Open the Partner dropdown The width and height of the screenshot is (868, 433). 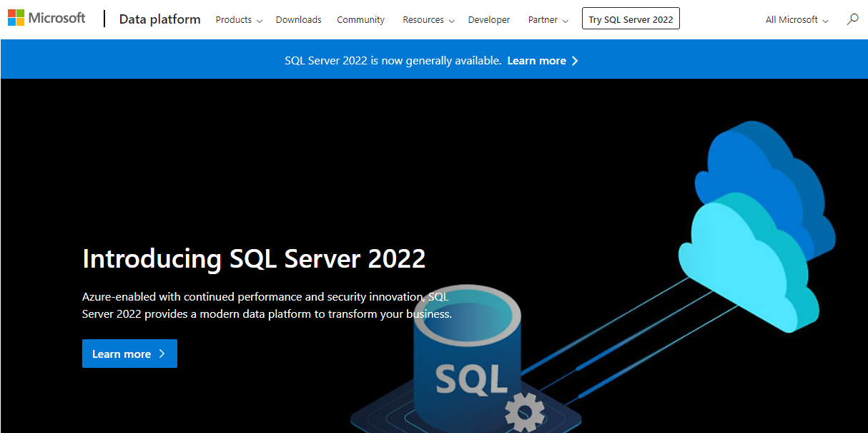click(x=548, y=20)
